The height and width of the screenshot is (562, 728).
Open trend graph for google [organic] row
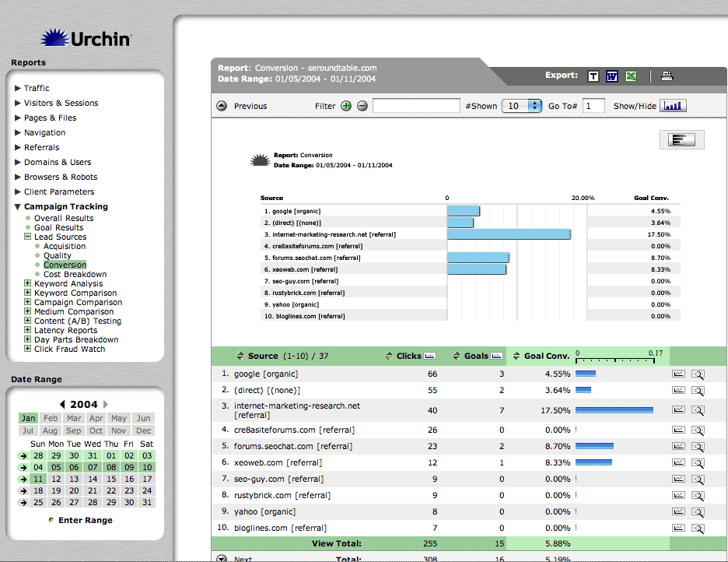coord(678,374)
